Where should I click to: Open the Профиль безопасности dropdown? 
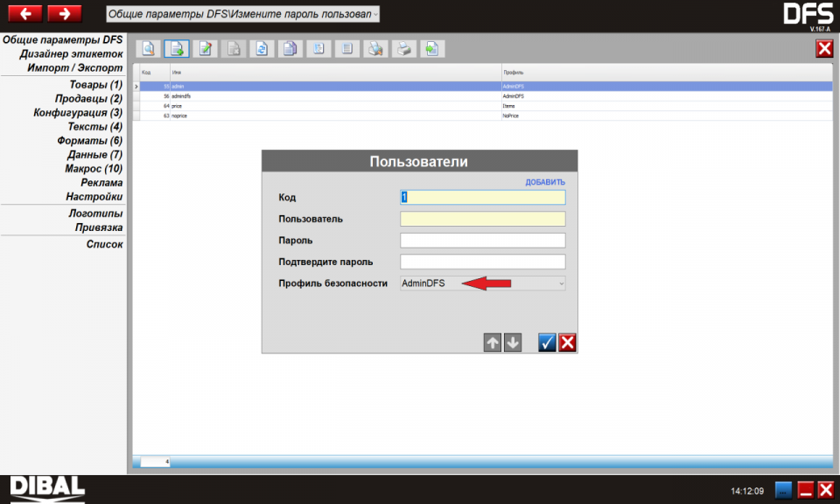(x=482, y=283)
